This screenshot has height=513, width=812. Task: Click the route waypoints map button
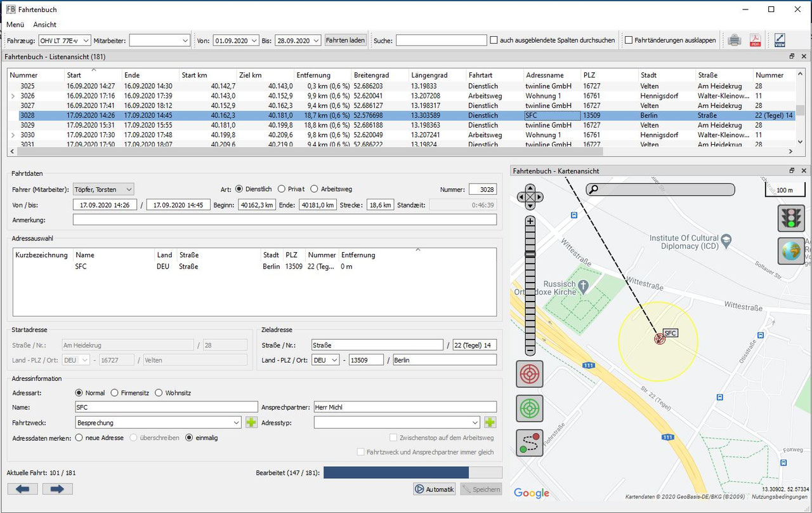click(x=530, y=443)
